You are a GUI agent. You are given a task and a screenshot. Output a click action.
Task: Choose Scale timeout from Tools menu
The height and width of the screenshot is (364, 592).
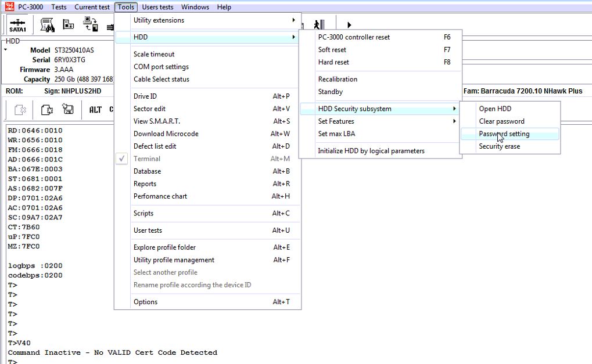coord(207,55)
